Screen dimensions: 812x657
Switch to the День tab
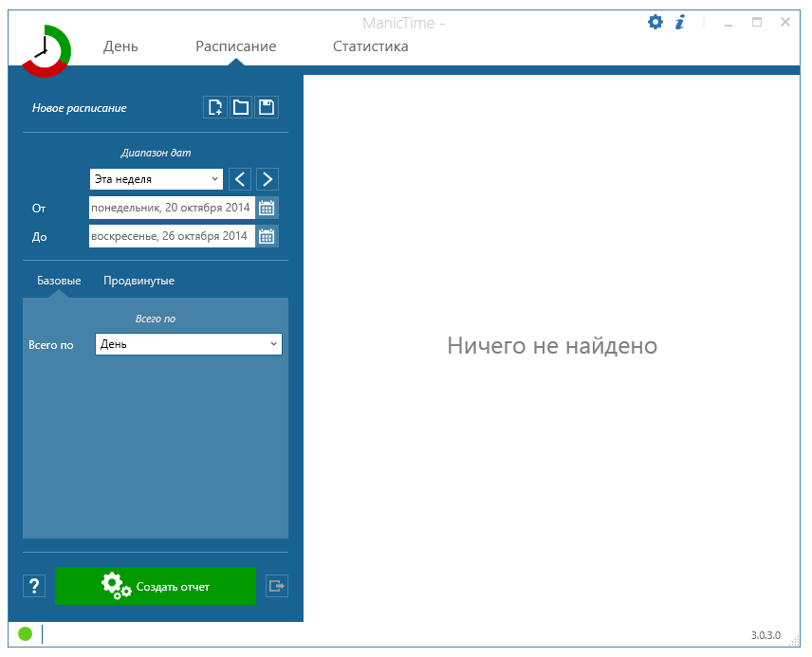point(120,46)
